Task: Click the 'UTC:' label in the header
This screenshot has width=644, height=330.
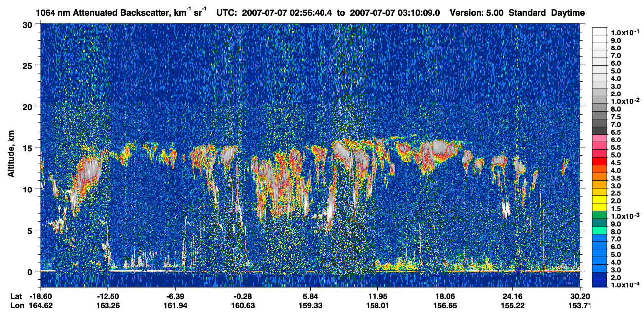Action: pyautogui.click(x=227, y=13)
